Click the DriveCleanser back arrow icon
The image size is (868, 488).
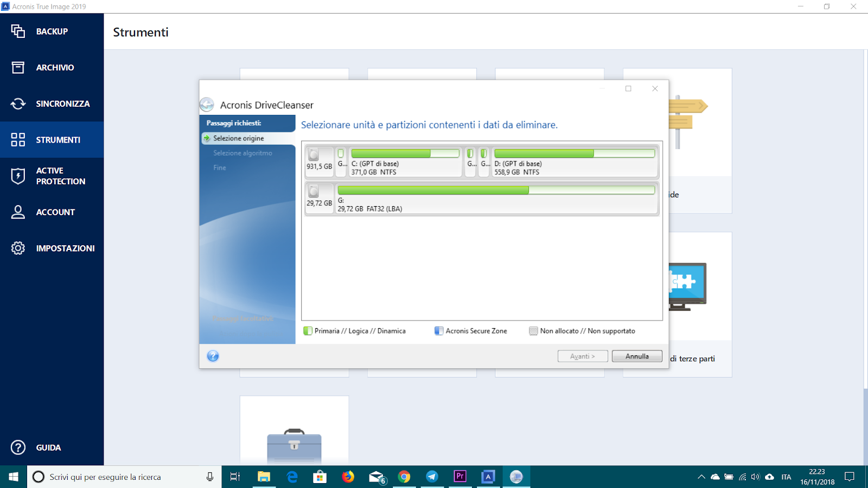[x=207, y=104]
